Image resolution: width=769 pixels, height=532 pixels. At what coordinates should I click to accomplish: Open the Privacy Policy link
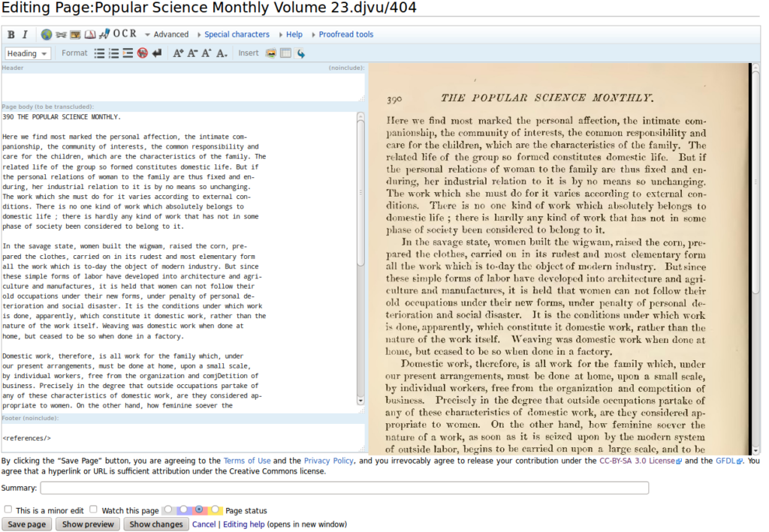(x=329, y=461)
